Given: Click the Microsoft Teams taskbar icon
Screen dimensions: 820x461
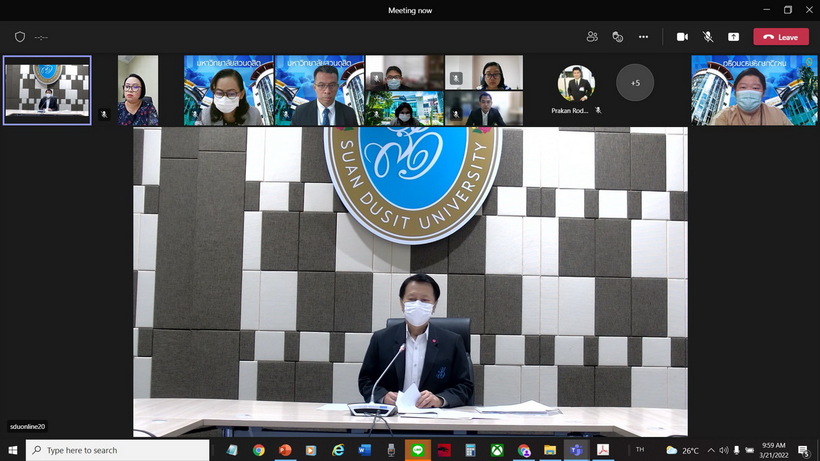Looking at the screenshot, I should [x=576, y=450].
